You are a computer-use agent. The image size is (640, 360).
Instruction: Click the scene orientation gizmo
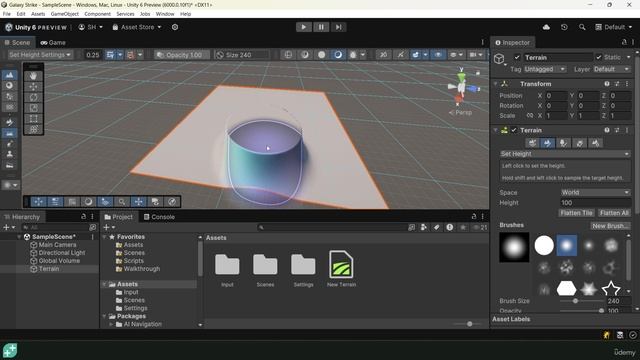pos(462,87)
